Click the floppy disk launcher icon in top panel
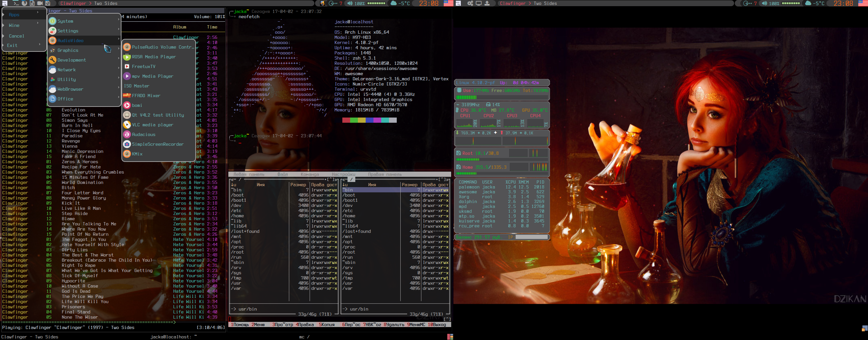Viewport: 868px width, 340px height. [48, 3]
